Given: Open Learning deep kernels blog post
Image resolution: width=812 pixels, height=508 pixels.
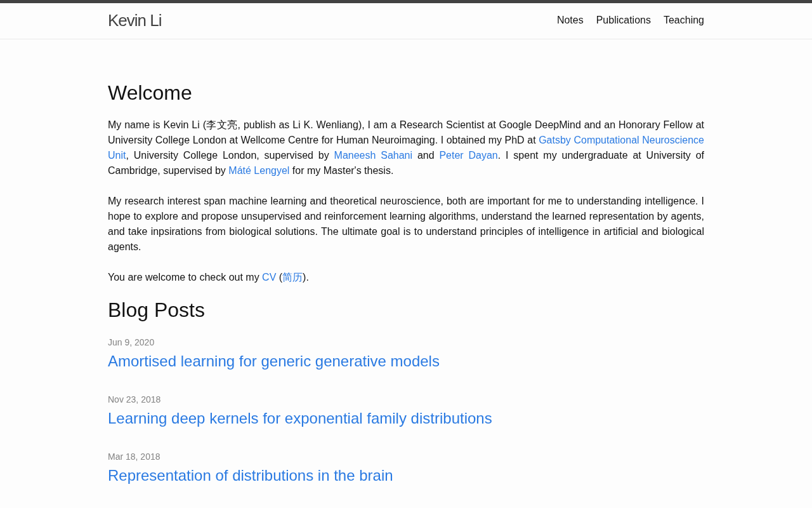Looking at the screenshot, I should point(299,418).
